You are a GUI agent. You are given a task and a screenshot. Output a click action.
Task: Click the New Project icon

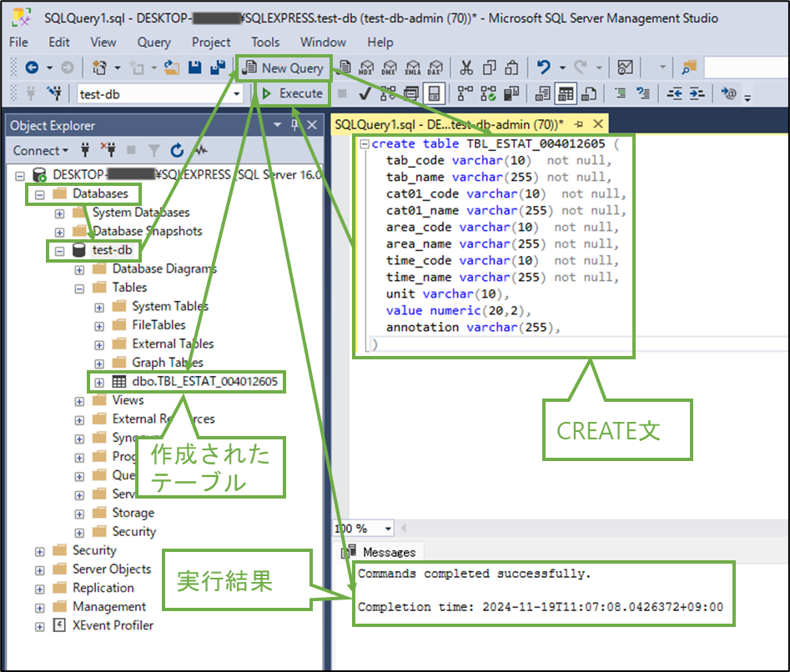pyautogui.click(x=99, y=68)
